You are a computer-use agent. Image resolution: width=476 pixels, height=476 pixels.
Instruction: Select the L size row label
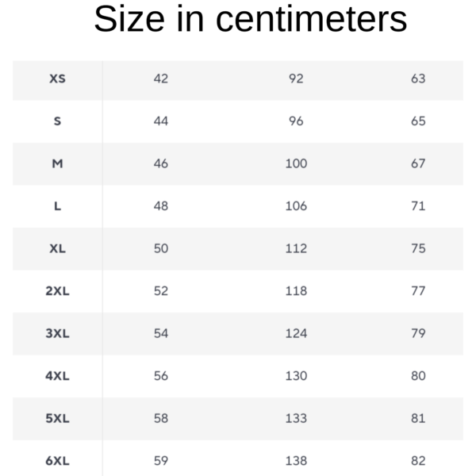click(57, 206)
